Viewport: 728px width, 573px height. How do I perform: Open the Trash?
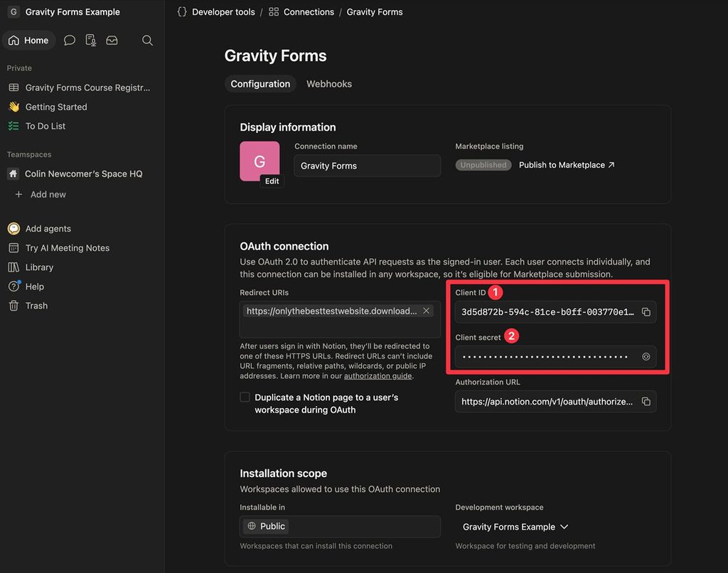(81, 306)
